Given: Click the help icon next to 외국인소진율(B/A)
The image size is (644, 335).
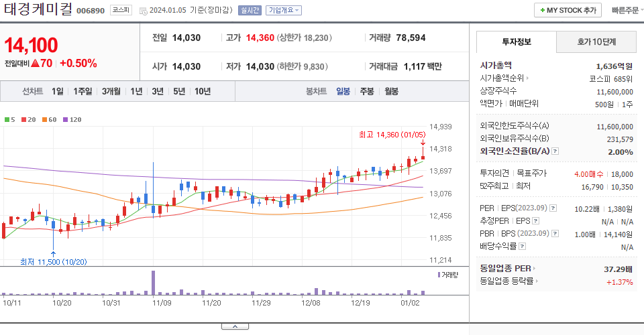Looking at the screenshot, I should point(555,151).
